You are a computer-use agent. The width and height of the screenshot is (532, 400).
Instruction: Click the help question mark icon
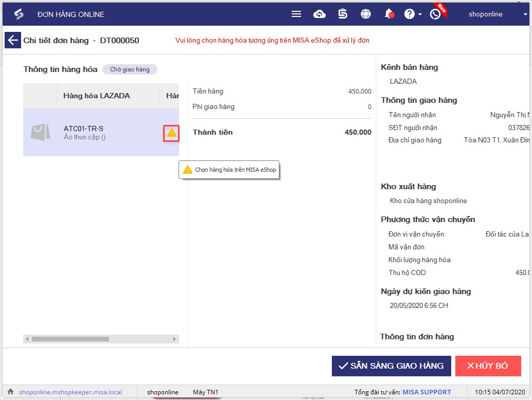(x=409, y=14)
